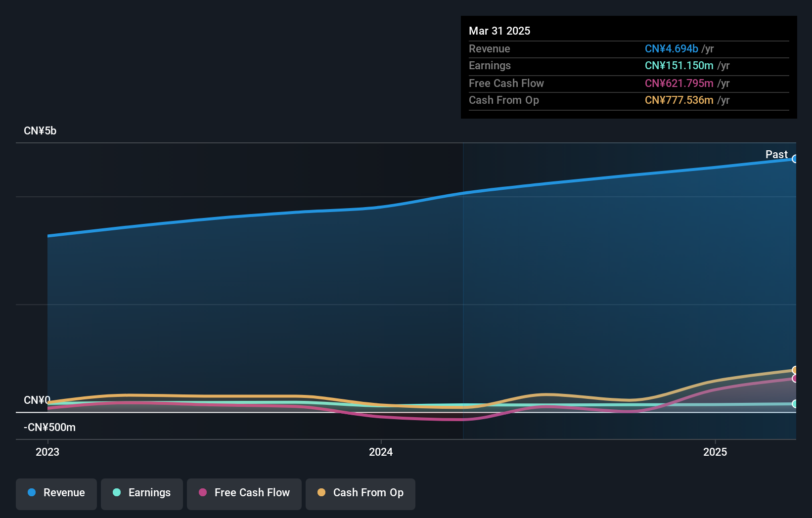Screen dimensions: 812x518
Task: Toggle the Cash From Op legend button
Action: (x=361, y=494)
